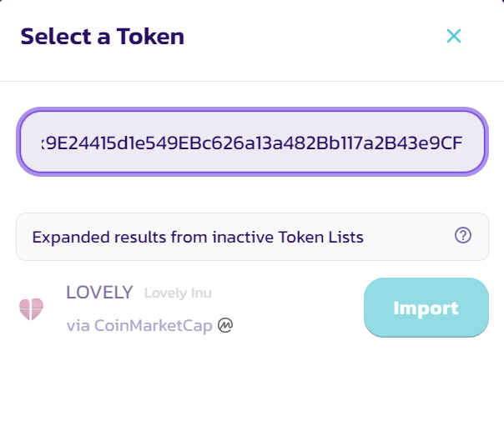Import the LOVELY token
Image resolution: width=504 pixels, height=446 pixels.
click(426, 308)
